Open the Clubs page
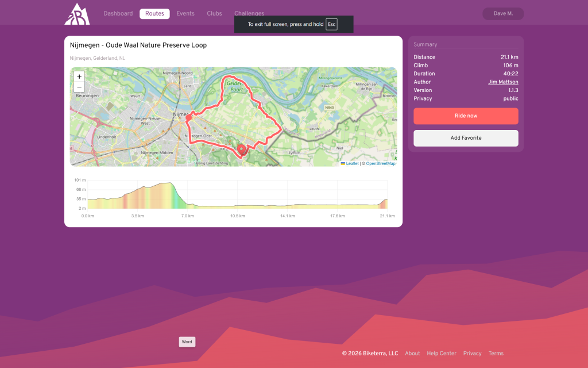Viewport: 588px width, 368px height. 214,14
